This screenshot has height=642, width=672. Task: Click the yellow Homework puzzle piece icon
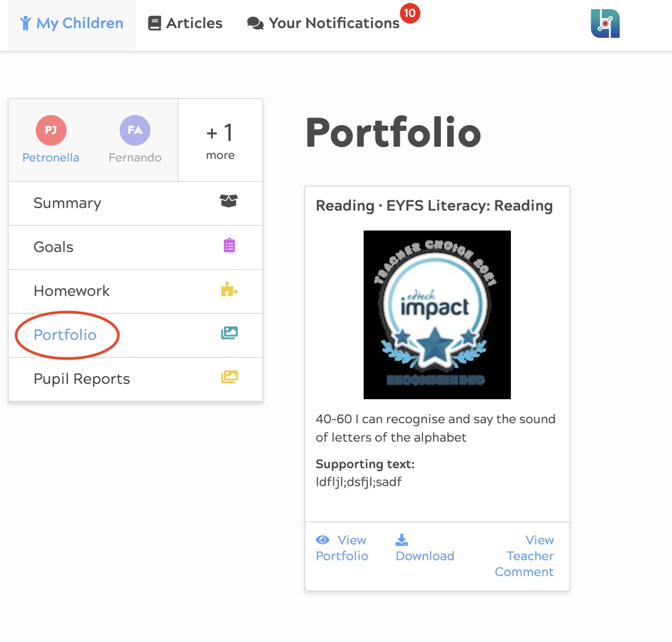point(229,290)
